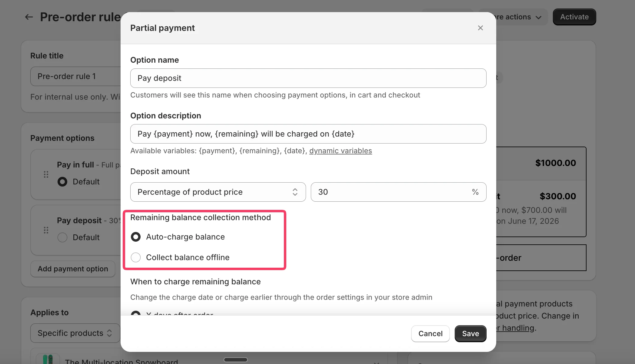Set Pay in full as Default
The height and width of the screenshot is (364, 635).
point(62,182)
